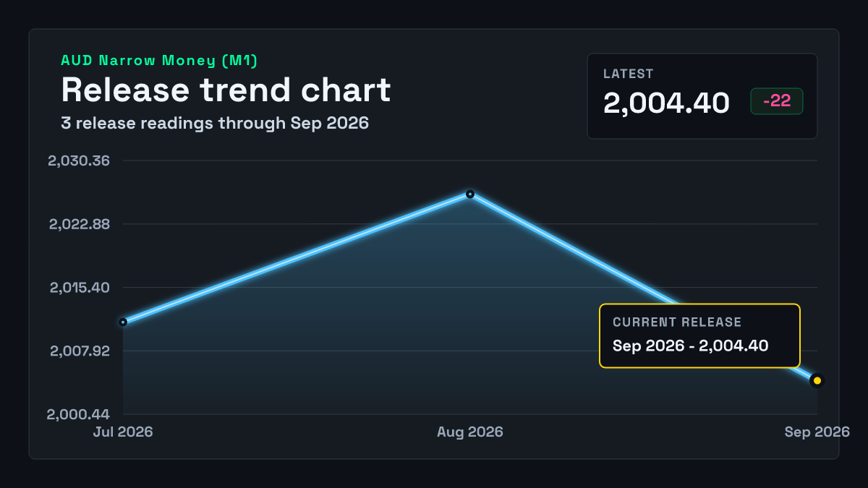
Task: Click the Aug 2026 peak data point
Action: [470, 194]
